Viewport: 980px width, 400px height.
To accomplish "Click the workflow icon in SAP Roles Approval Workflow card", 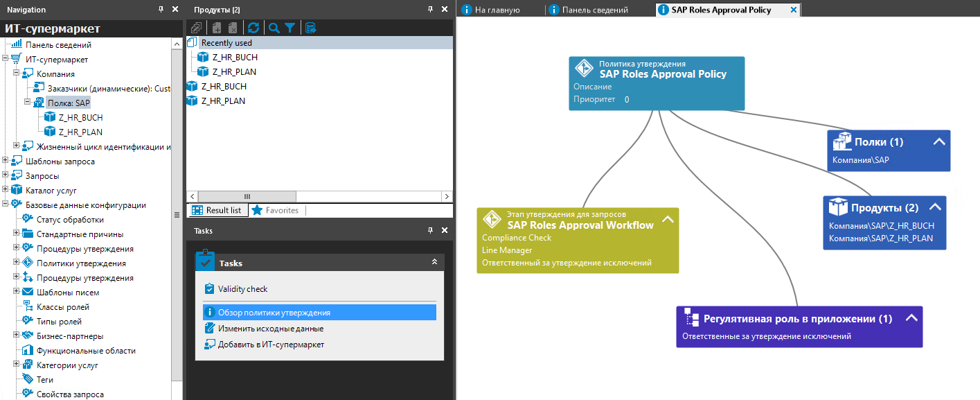I will pos(492,219).
